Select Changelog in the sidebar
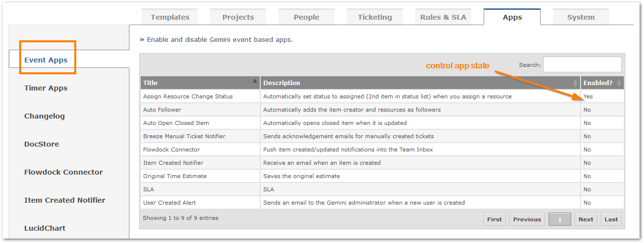 [x=44, y=116]
